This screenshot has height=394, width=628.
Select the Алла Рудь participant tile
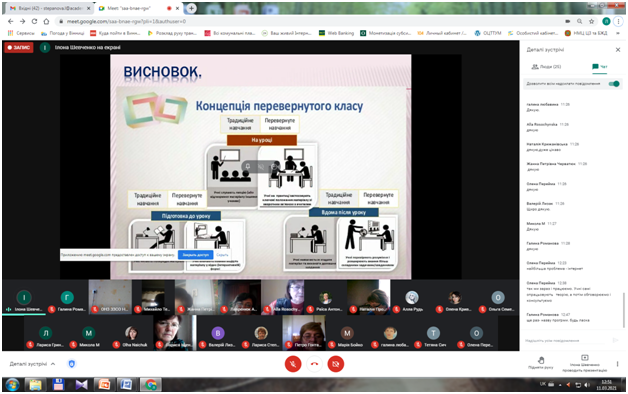pos(412,297)
